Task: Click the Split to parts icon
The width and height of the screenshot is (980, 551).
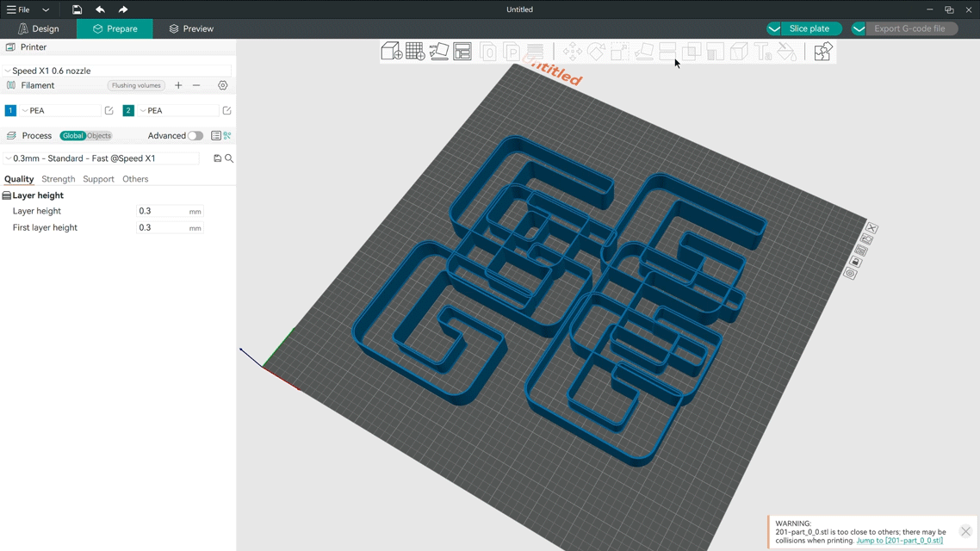Action: 512,52
